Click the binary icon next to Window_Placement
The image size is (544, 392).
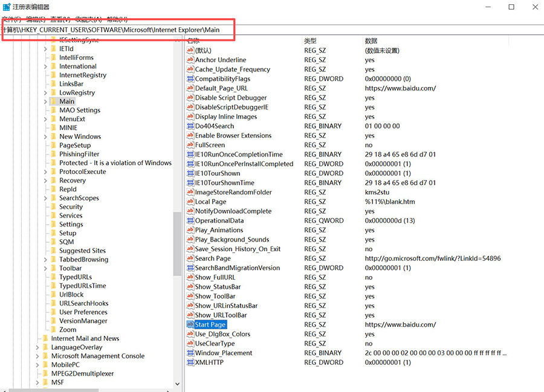pos(190,353)
